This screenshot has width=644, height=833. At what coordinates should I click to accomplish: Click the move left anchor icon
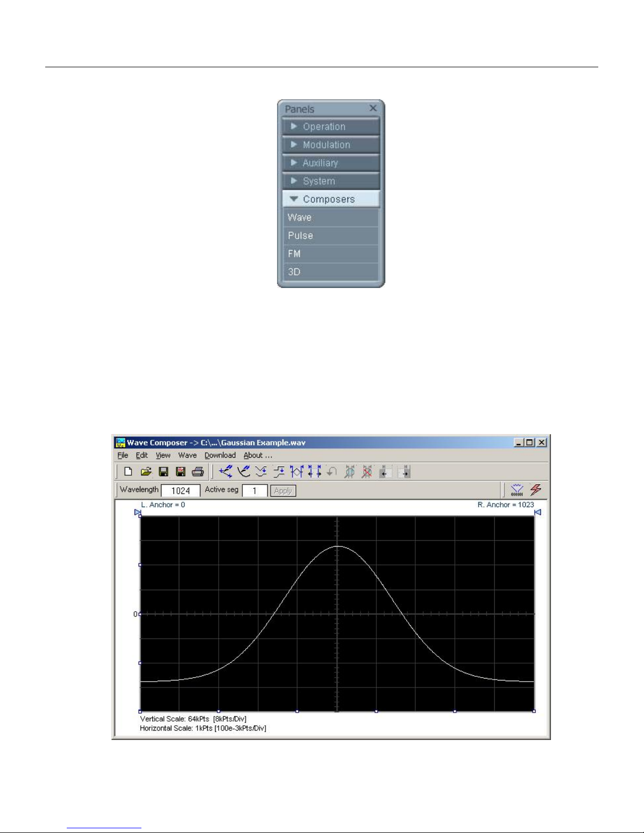point(385,471)
